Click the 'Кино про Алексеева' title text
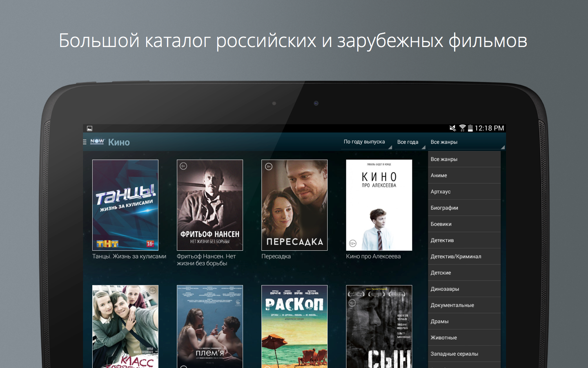Viewport: 588px width, 368px height. (x=373, y=256)
